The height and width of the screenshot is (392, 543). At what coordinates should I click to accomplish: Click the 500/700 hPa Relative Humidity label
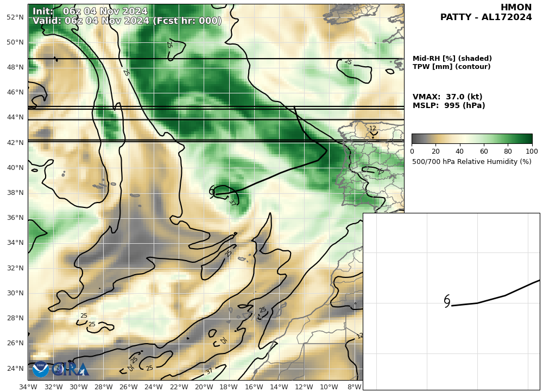pos(471,162)
